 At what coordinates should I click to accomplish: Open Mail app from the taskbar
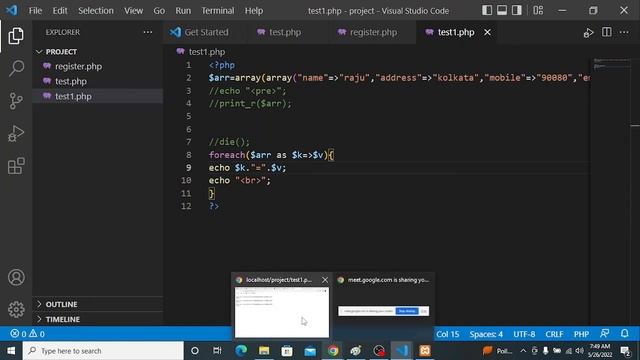(310, 351)
